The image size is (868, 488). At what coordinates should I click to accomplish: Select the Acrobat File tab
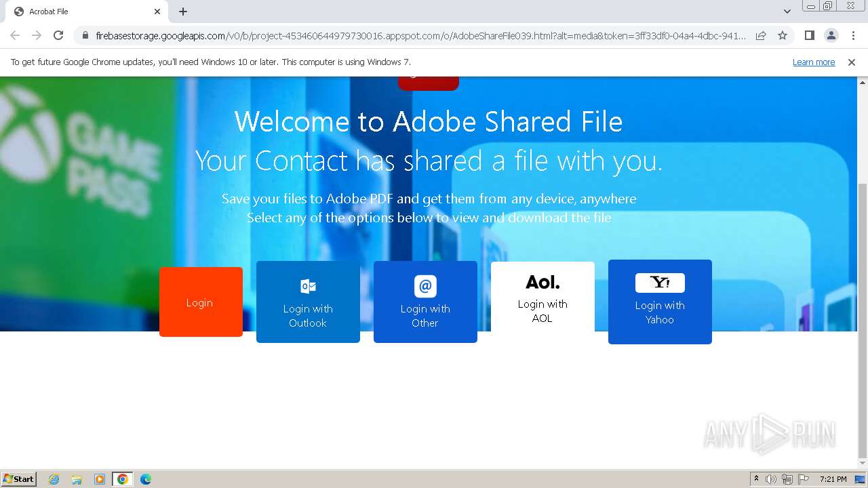85,12
